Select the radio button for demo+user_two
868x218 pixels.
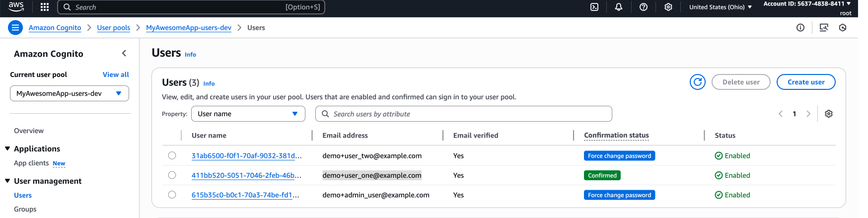pyautogui.click(x=172, y=155)
